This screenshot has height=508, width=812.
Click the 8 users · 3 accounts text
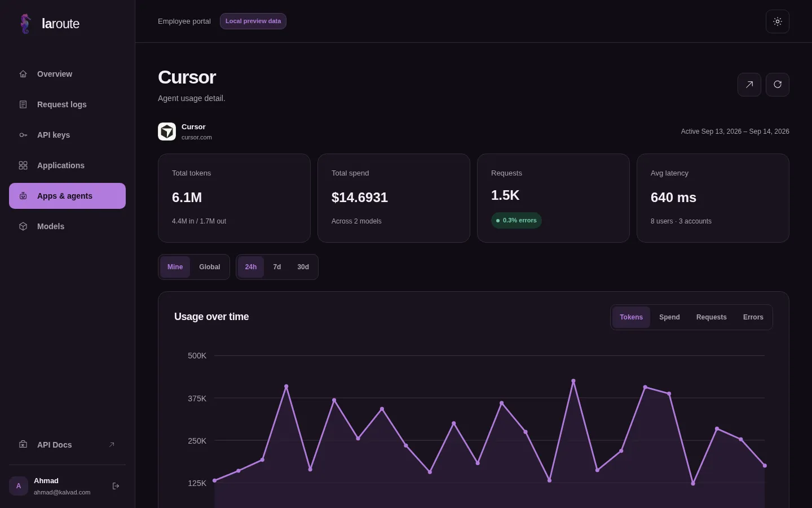coord(681,221)
